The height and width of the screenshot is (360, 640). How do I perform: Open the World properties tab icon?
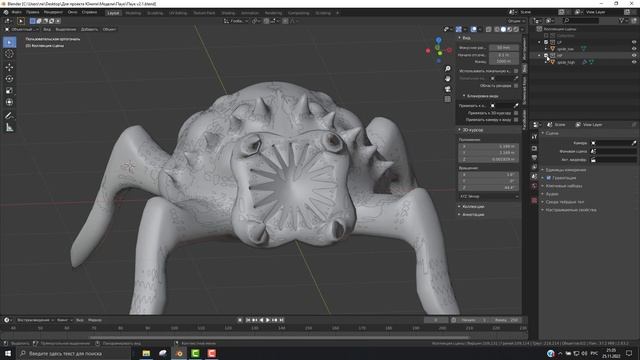pyautogui.click(x=534, y=186)
